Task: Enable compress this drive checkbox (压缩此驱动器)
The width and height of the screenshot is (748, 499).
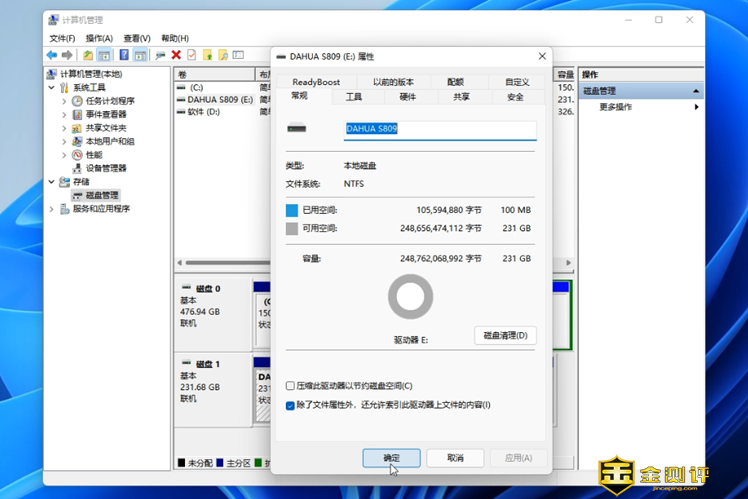Action: click(290, 386)
